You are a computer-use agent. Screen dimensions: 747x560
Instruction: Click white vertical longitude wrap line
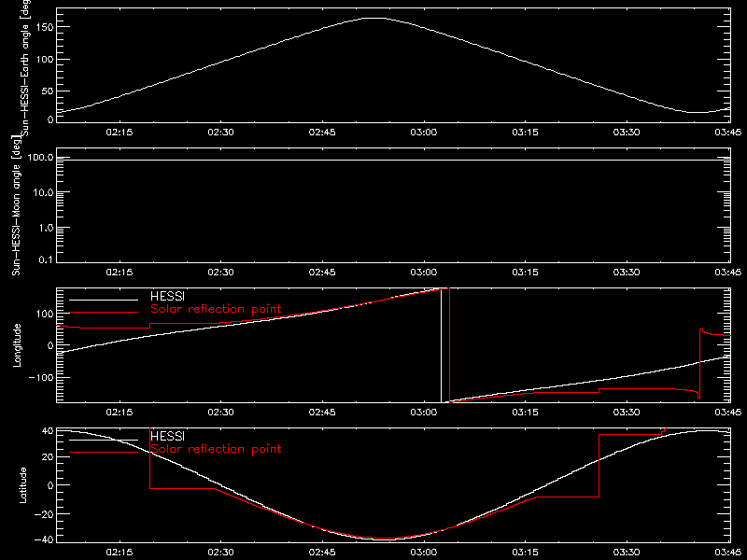point(441,345)
